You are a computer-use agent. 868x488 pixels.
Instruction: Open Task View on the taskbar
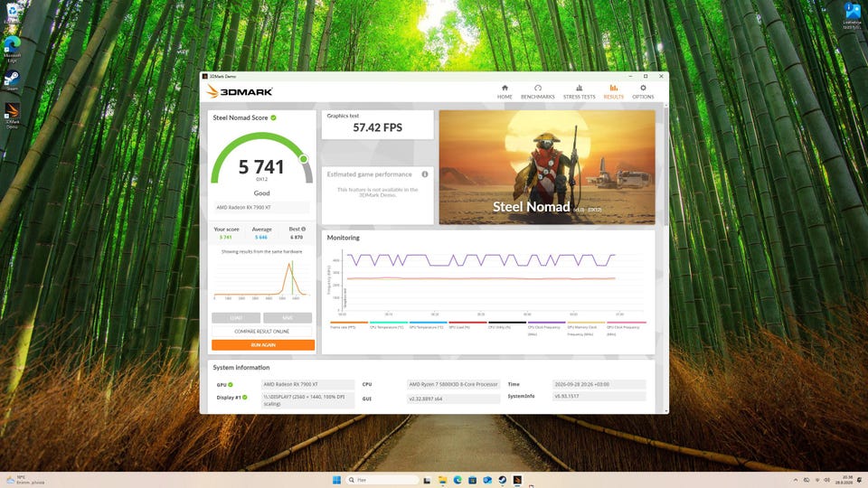coord(428,480)
